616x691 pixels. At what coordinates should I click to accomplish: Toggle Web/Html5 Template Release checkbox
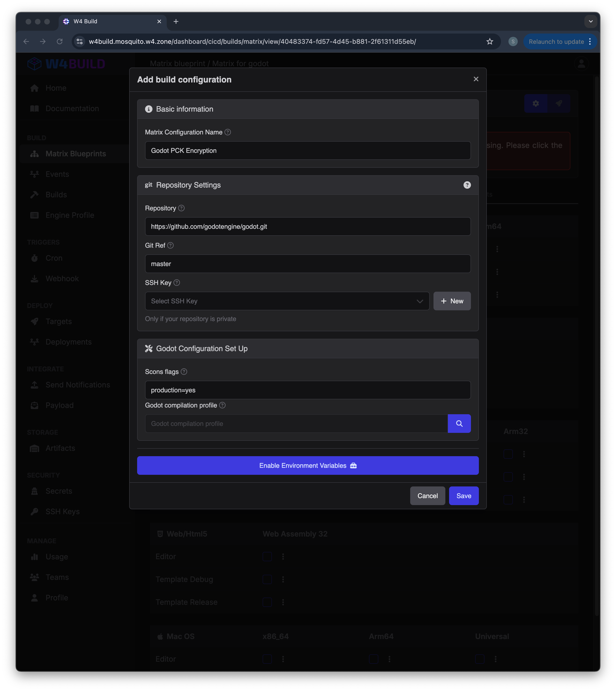267,602
